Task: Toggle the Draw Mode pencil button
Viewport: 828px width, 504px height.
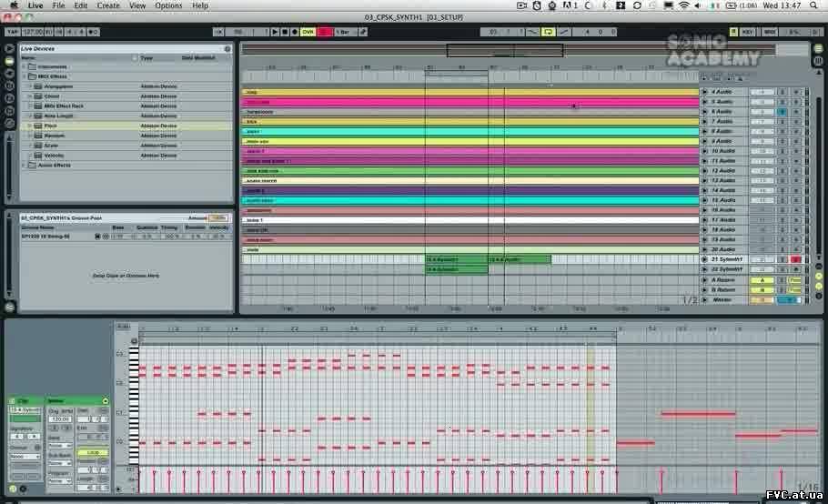Action: pos(363,32)
